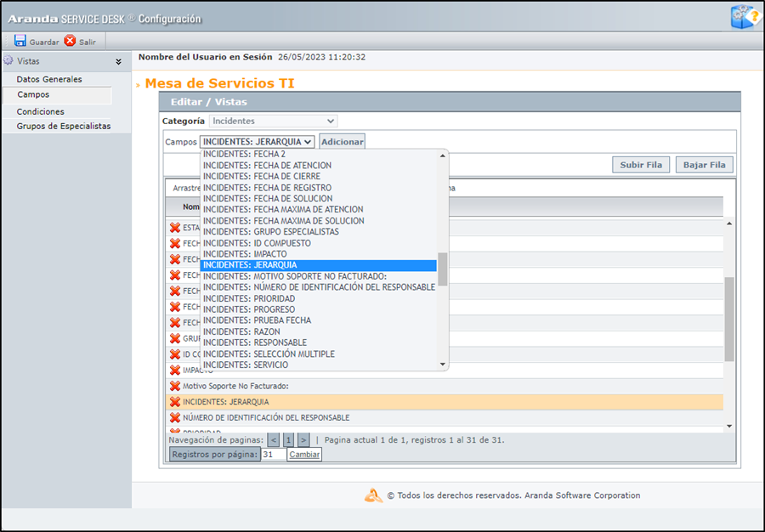Choose INCIDENTES: SELECCIÓN MULTIPLE option
This screenshot has width=765, height=532.
pyautogui.click(x=318, y=354)
